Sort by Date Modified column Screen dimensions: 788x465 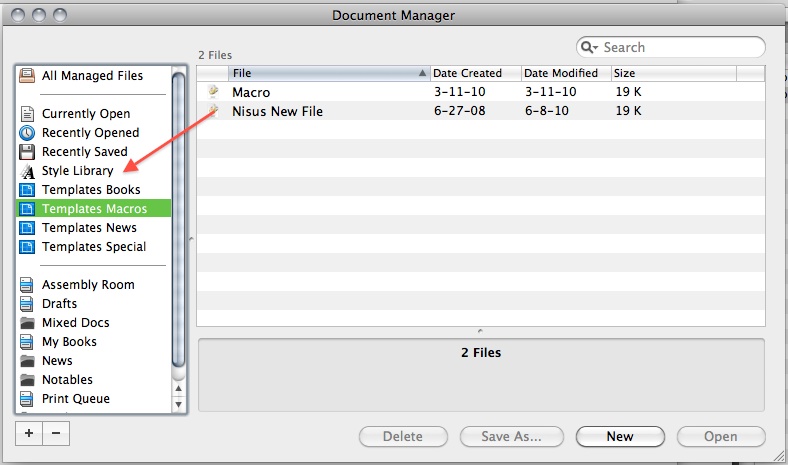pyautogui.click(x=566, y=73)
